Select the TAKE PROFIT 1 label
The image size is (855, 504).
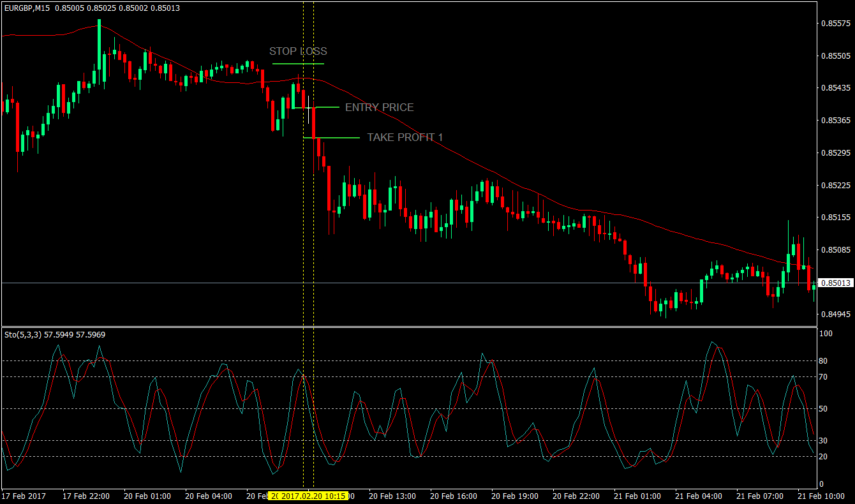tap(405, 137)
